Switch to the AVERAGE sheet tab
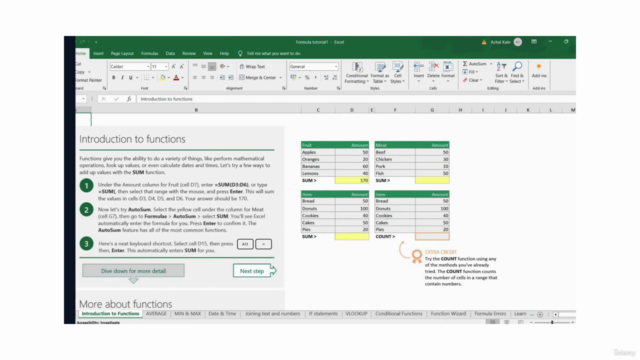Screen dimensions: 640x360 pyautogui.click(x=156, y=314)
